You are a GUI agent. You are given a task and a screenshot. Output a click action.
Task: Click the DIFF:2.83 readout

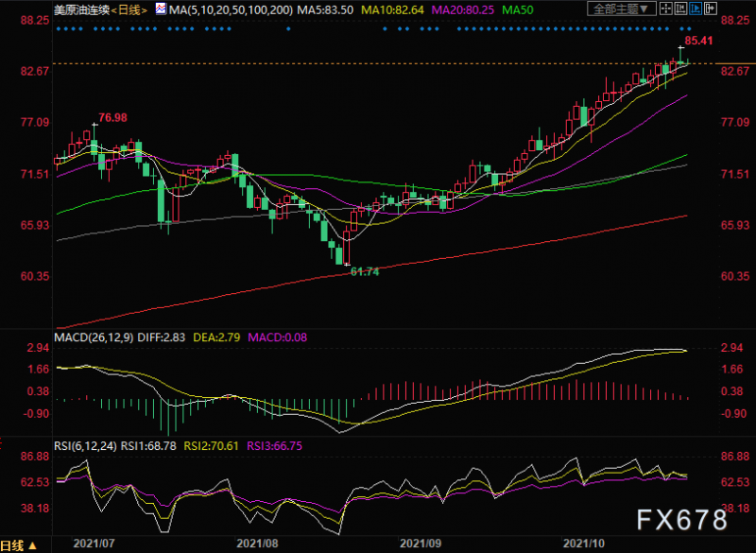point(161,337)
